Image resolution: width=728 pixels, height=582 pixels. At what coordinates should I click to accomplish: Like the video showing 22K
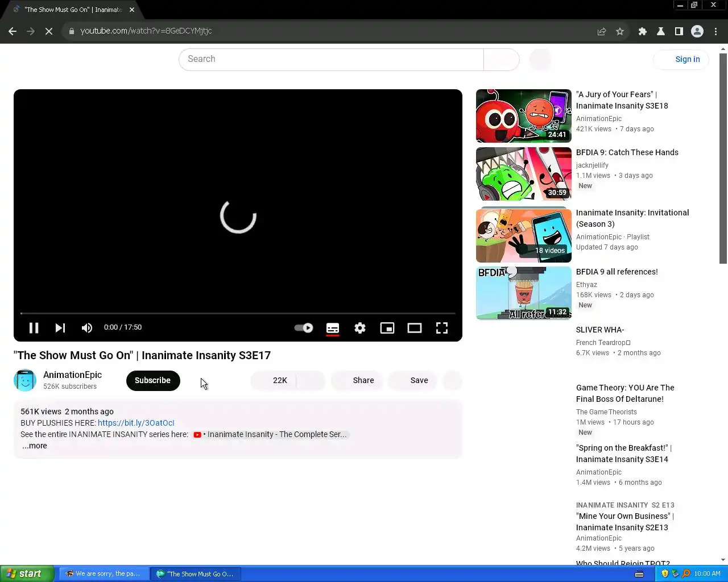(x=274, y=380)
